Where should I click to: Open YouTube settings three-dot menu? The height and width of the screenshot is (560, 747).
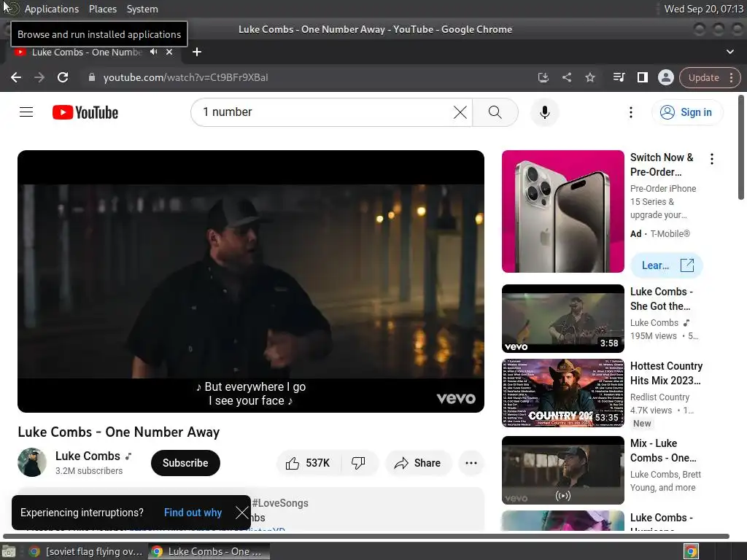[631, 112]
